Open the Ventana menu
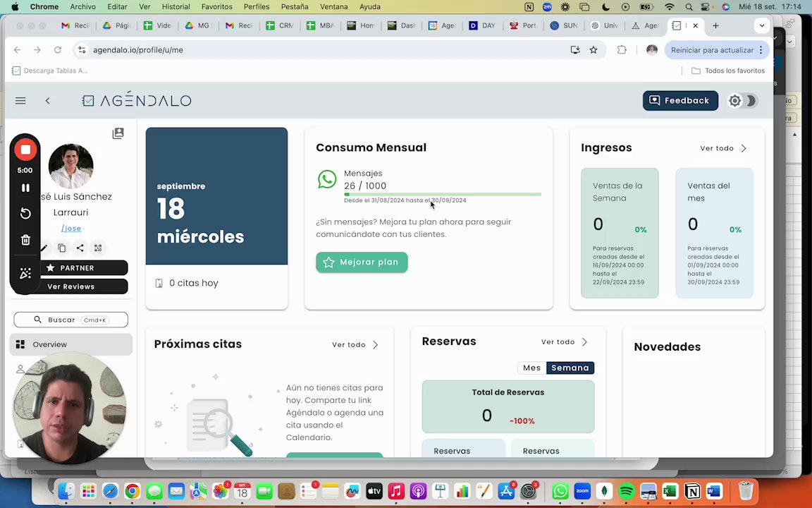Screen dimensions: 812x508 pos(333,7)
